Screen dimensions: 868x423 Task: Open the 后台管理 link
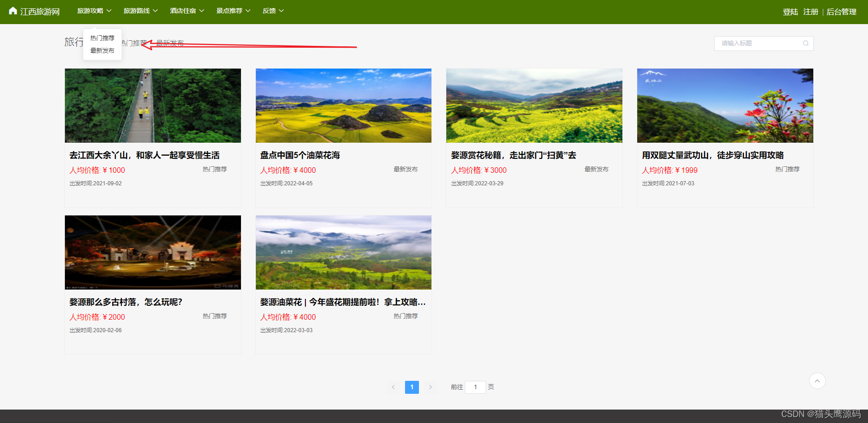(842, 12)
